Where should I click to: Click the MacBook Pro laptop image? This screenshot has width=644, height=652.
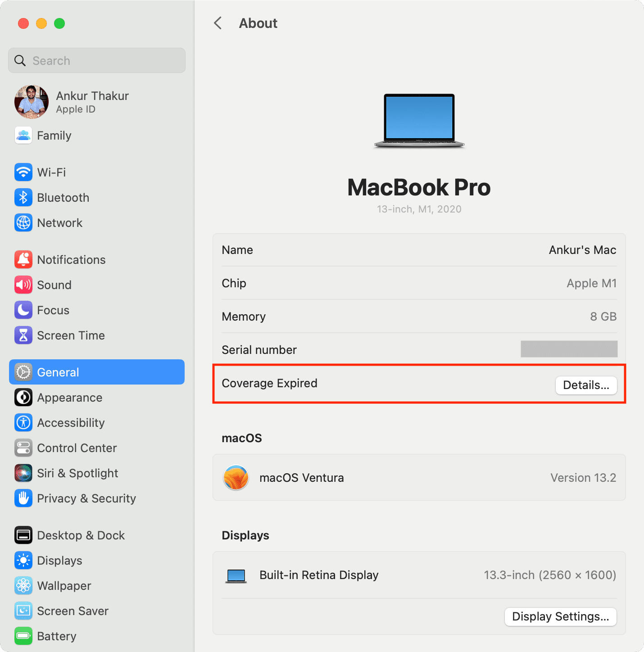pos(419,121)
